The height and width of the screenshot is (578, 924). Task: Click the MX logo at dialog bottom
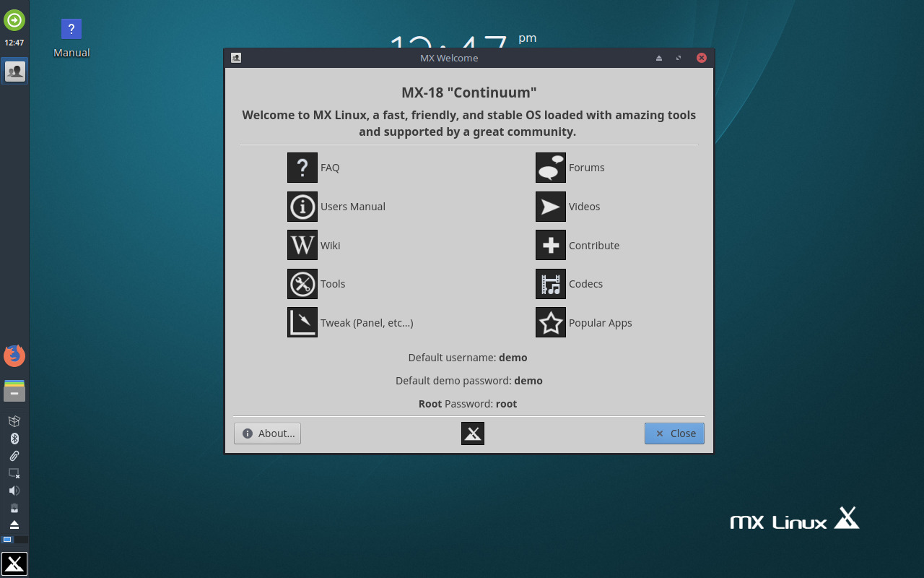point(473,433)
